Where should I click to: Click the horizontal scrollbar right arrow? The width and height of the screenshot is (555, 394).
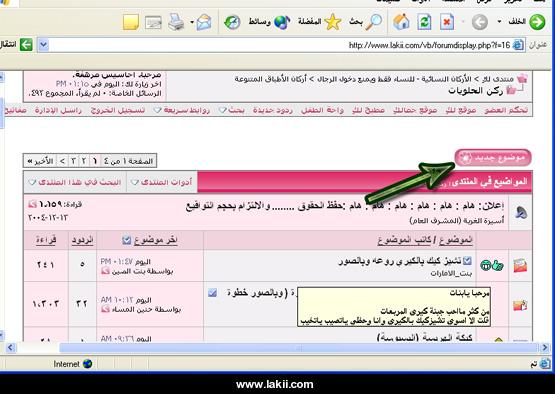pyautogui.click(x=545, y=348)
